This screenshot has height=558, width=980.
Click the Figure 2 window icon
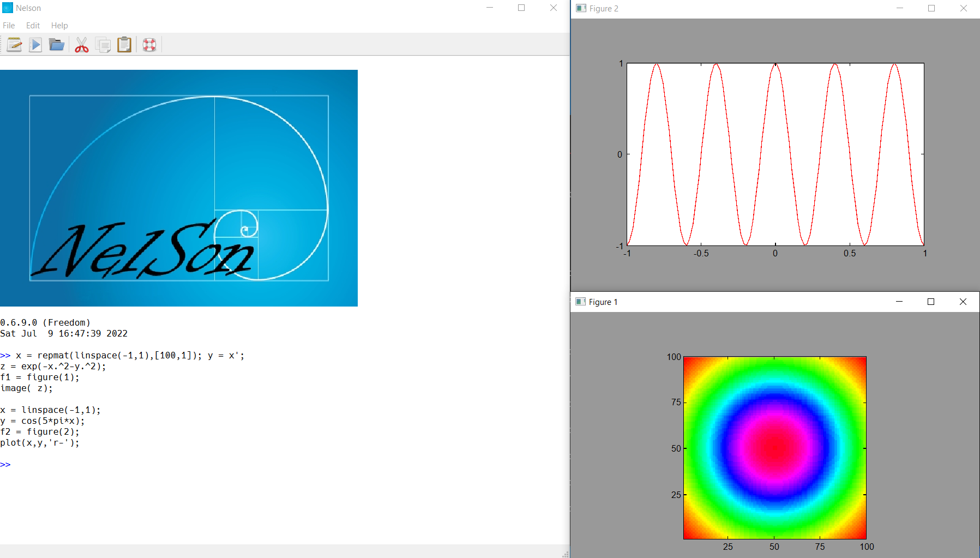point(581,8)
